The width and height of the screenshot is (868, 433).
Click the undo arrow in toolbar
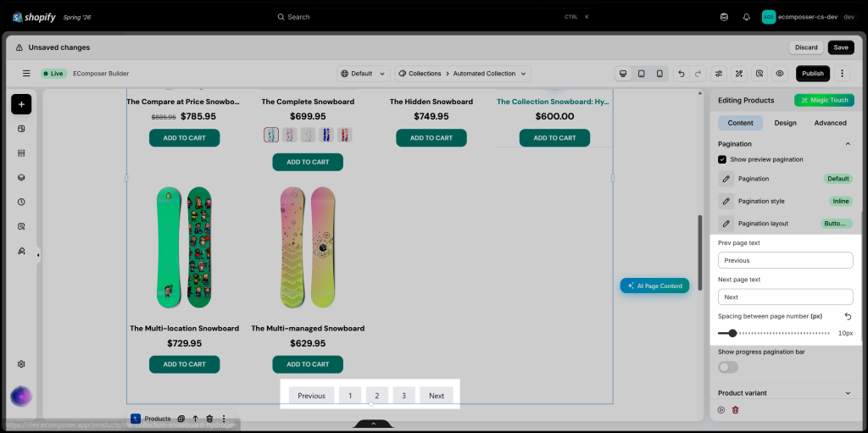point(682,74)
